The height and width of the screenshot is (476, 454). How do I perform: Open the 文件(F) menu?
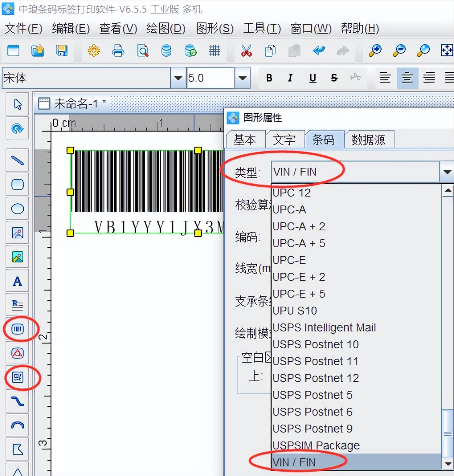pyautogui.click(x=23, y=28)
